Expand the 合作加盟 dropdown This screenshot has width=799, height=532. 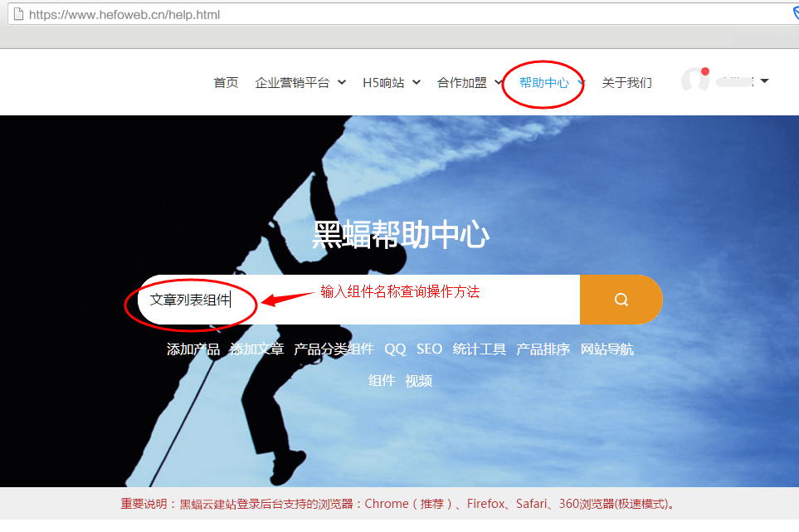click(x=462, y=82)
